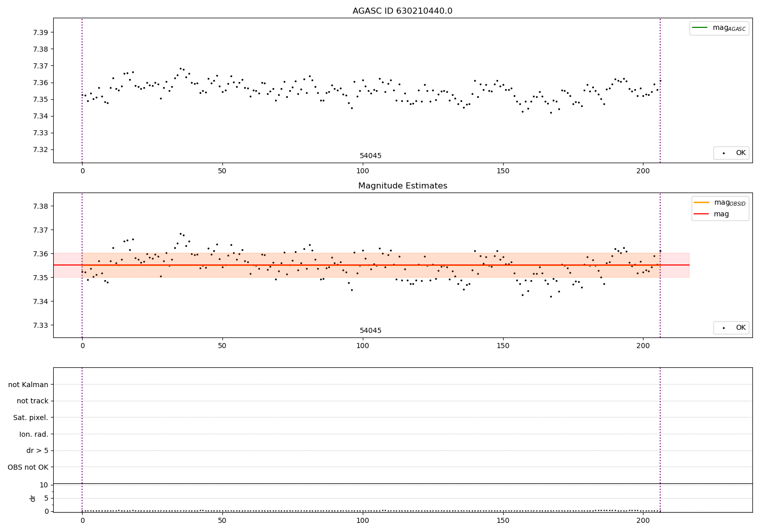Click the red mag line in the middle plot
760x532 pixels.
371,265
